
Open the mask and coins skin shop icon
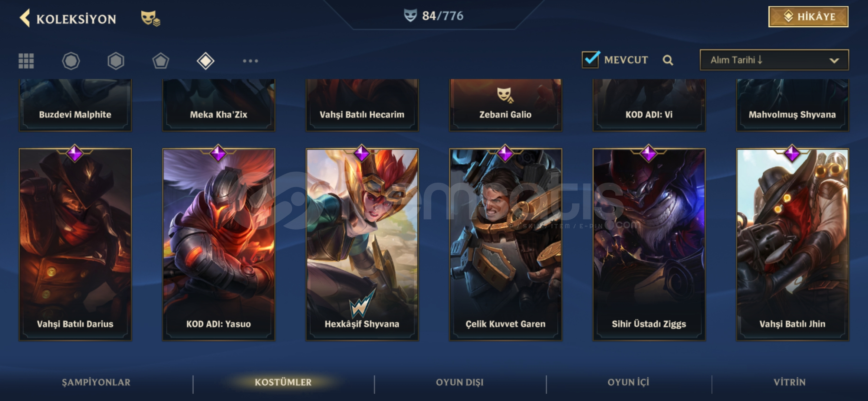click(x=150, y=18)
